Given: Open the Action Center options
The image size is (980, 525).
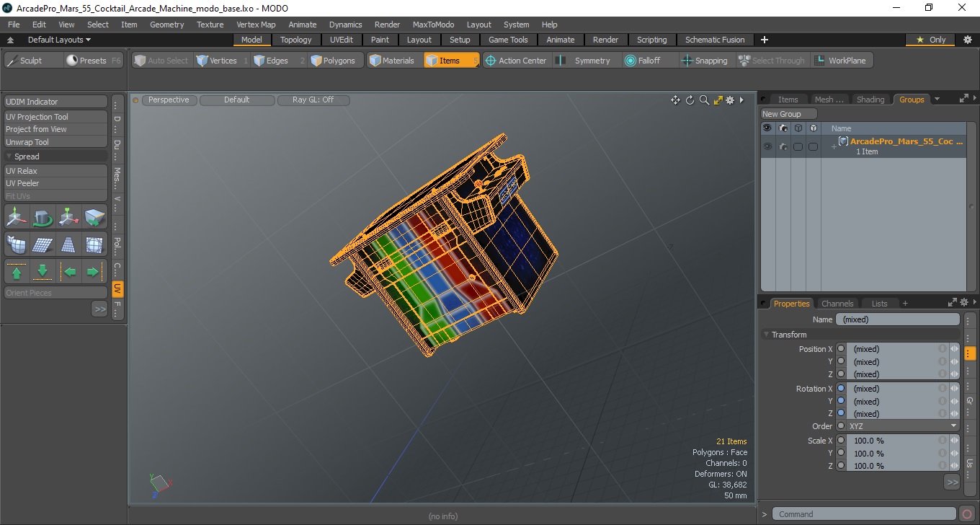Looking at the screenshot, I should (516, 61).
